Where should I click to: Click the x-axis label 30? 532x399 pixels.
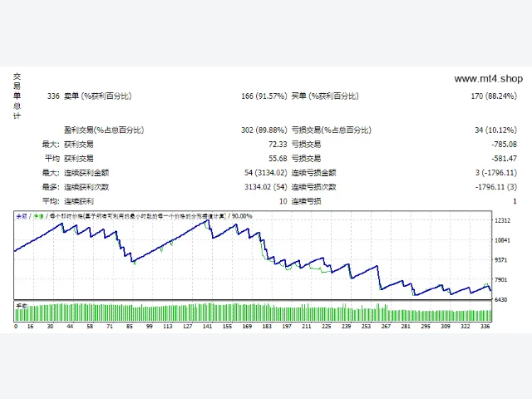pos(50,327)
